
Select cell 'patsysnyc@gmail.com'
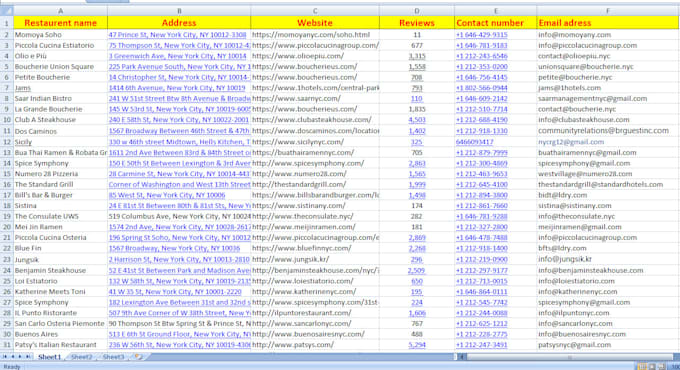pos(608,345)
